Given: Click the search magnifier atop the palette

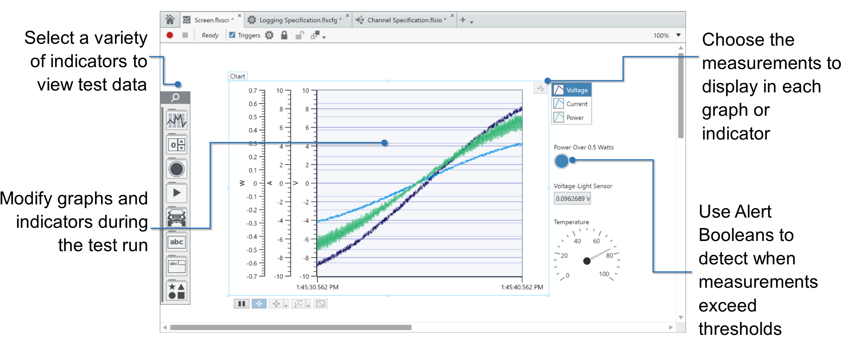Looking at the screenshot, I should (x=175, y=98).
